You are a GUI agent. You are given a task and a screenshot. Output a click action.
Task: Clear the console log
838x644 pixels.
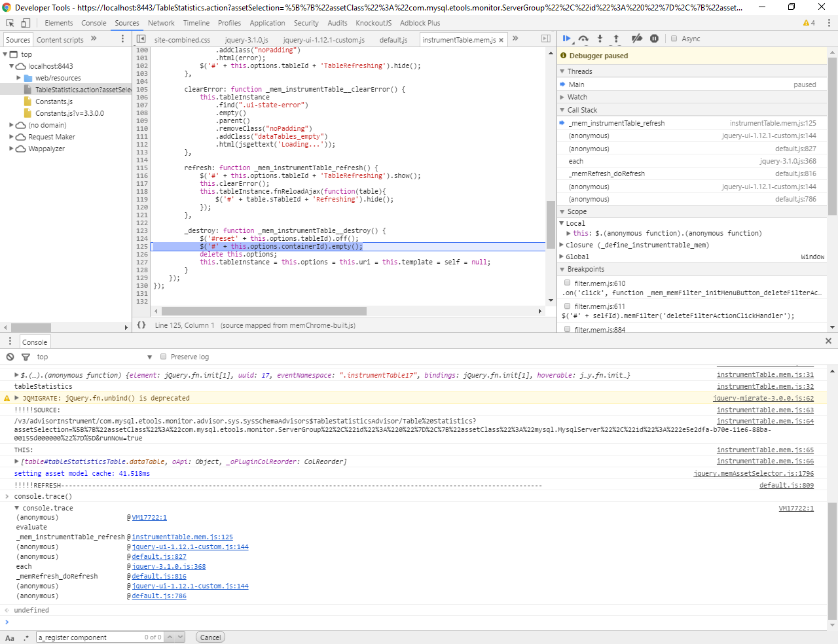[10, 357]
